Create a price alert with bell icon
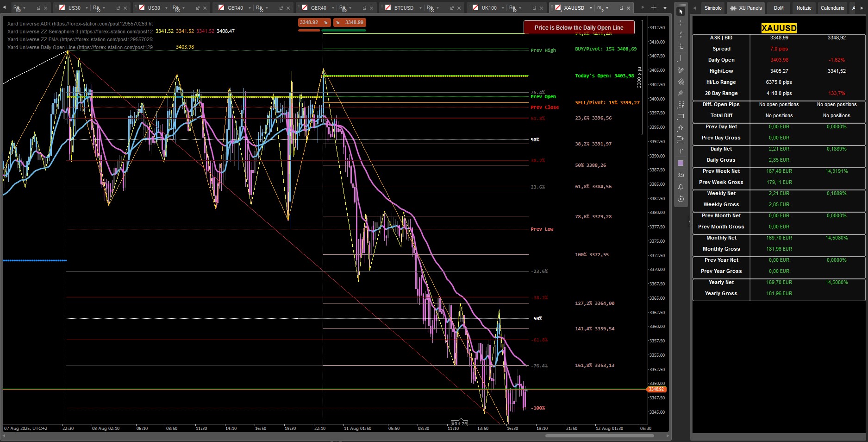 [x=681, y=187]
